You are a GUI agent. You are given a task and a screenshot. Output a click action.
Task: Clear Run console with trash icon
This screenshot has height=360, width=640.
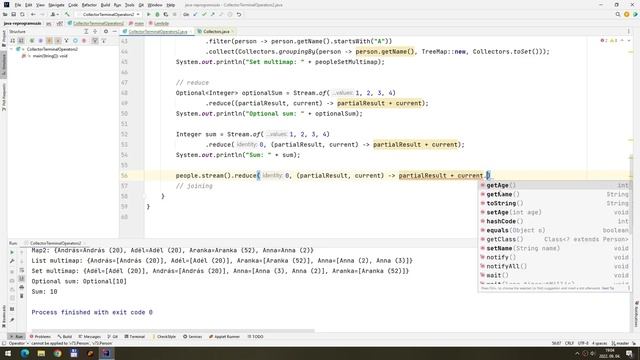click(x=22, y=296)
